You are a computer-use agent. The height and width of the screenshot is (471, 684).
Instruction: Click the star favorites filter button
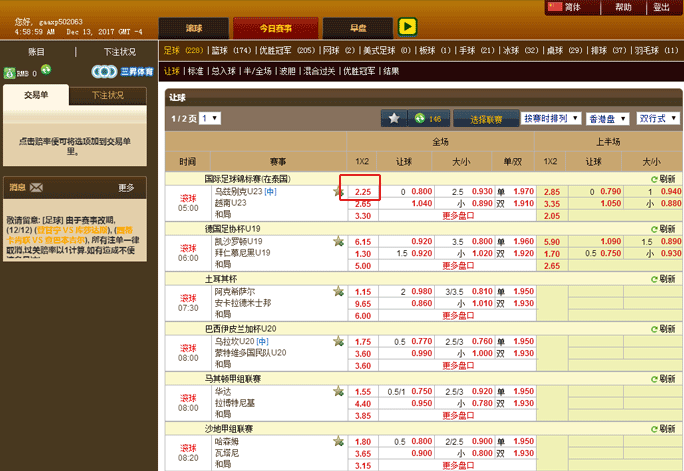click(x=393, y=118)
